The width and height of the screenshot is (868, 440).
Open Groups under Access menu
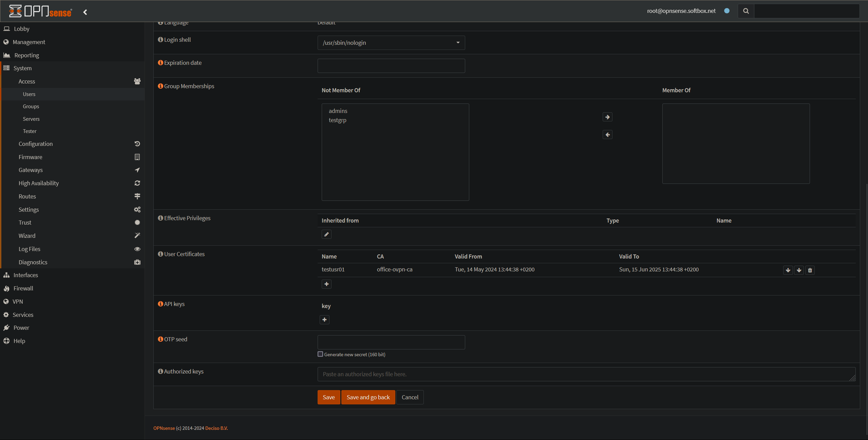coord(31,107)
